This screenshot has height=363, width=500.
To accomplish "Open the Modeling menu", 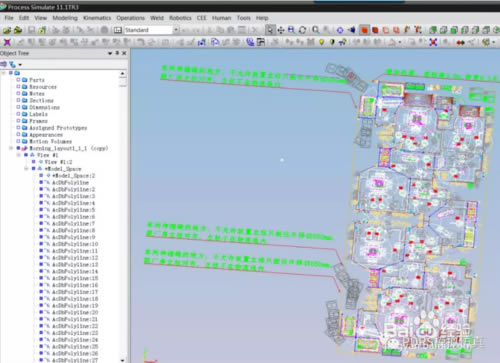I will (x=65, y=18).
